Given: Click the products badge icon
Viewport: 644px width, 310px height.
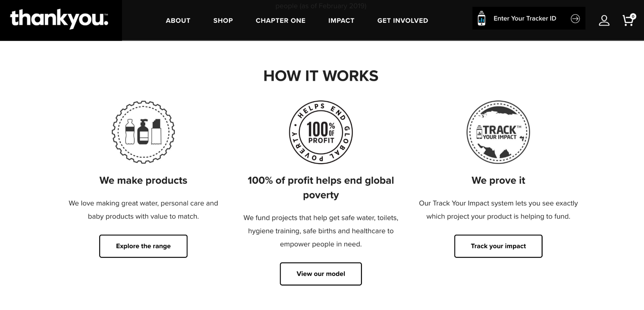Looking at the screenshot, I should point(143,132).
